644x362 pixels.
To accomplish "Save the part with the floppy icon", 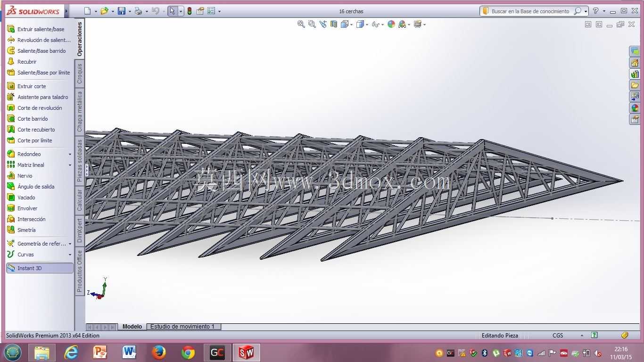I will point(121,11).
